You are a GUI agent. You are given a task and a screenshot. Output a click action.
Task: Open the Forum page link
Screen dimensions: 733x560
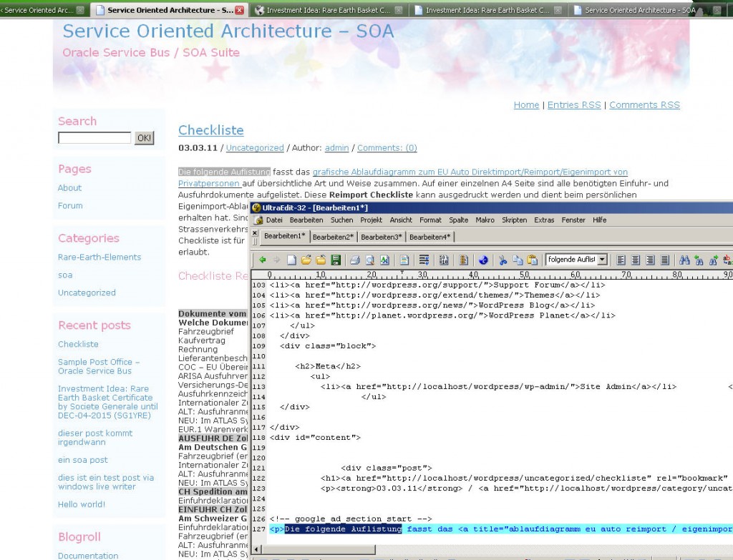(x=70, y=205)
